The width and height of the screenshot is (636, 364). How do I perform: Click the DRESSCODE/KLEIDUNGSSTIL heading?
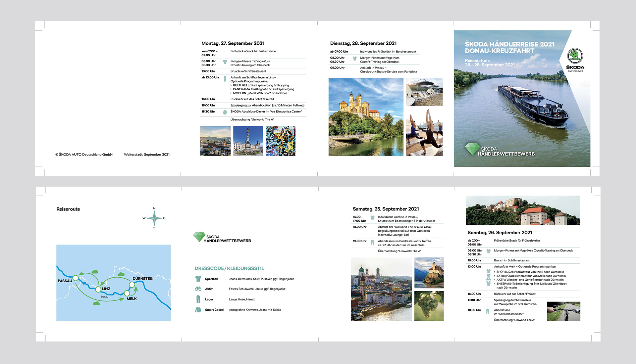tap(229, 268)
